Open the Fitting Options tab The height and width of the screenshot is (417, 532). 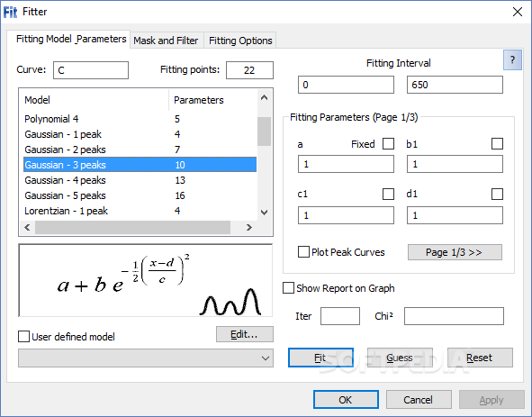[240, 41]
